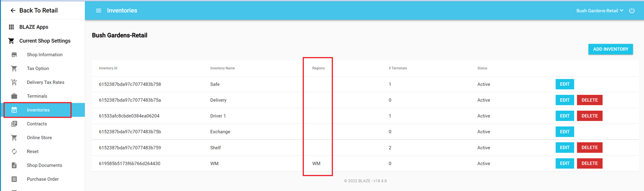Delete the Shelf inventory
The image size is (644, 191).
589,148
